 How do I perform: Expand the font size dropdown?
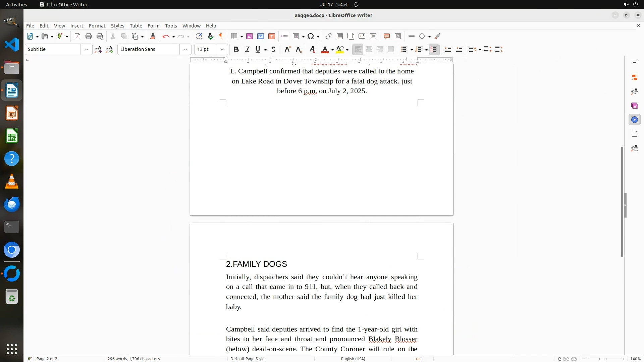[222, 50]
